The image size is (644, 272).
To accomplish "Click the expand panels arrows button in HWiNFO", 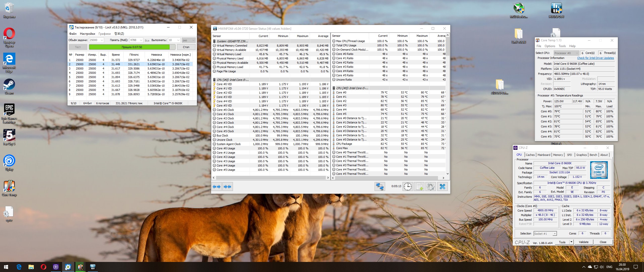I will (216, 187).
